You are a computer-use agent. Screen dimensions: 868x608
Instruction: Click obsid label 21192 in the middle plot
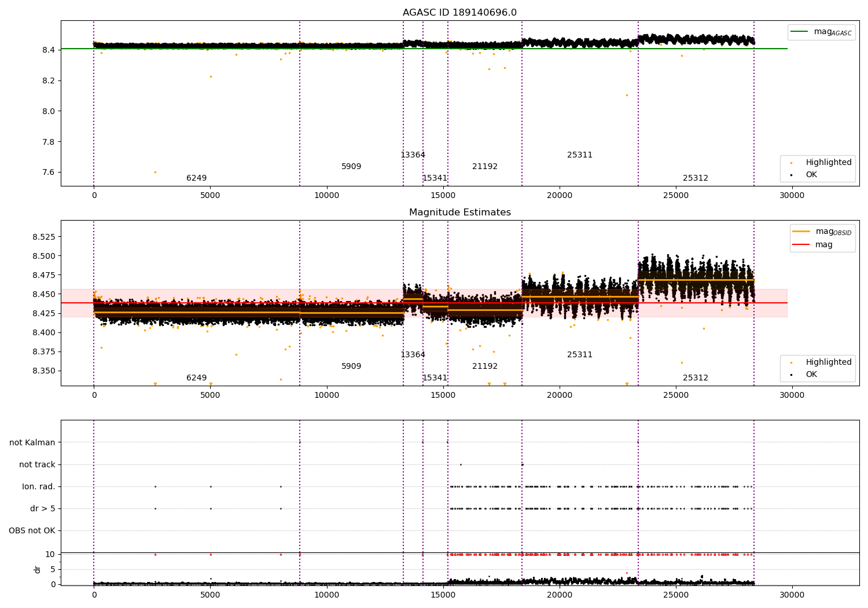click(485, 367)
